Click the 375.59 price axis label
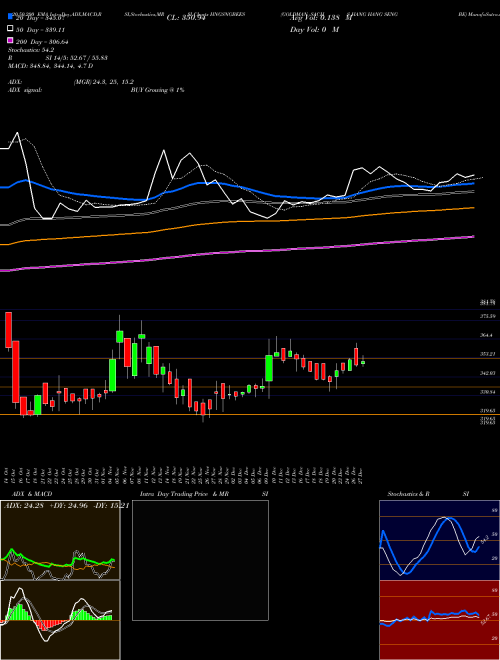 pyautogui.click(x=488, y=316)
